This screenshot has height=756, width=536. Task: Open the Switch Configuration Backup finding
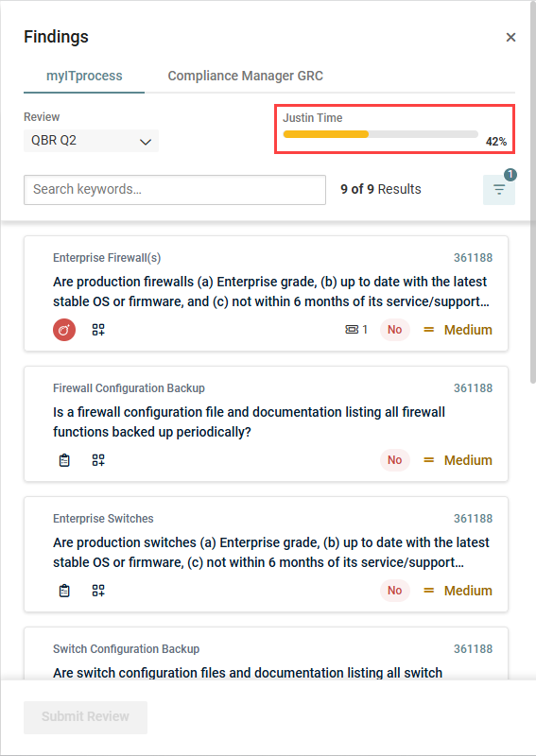(266, 654)
